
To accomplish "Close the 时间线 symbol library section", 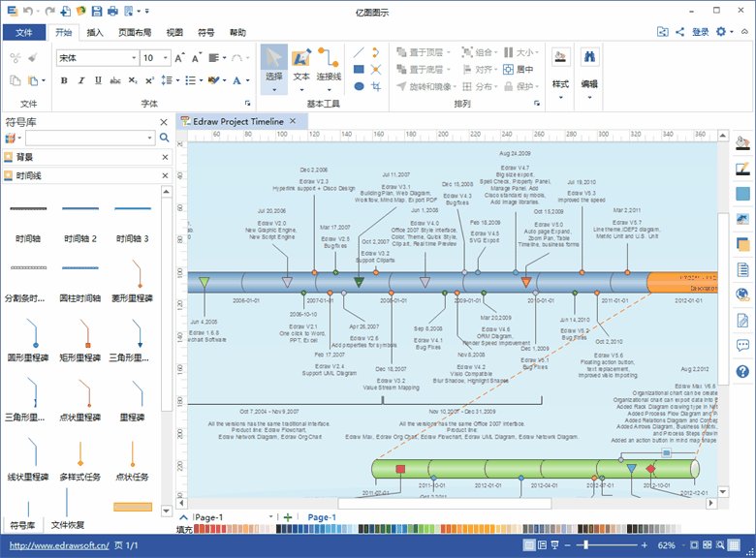I will pyautogui.click(x=165, y=175).
